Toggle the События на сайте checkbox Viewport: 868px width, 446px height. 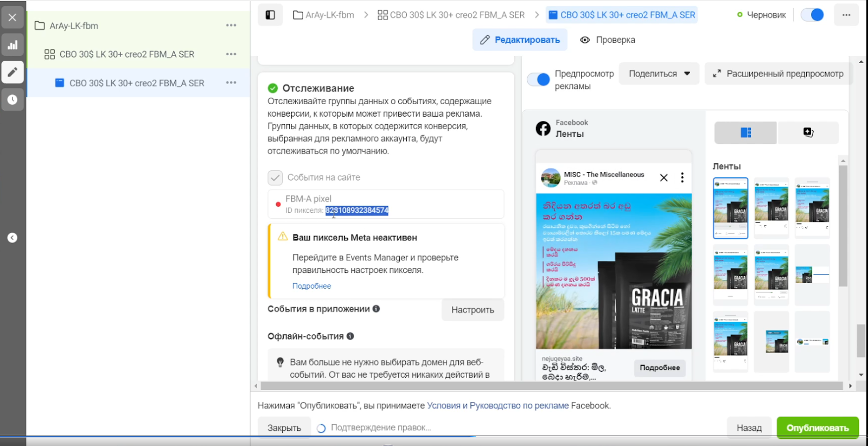[275, 177]
